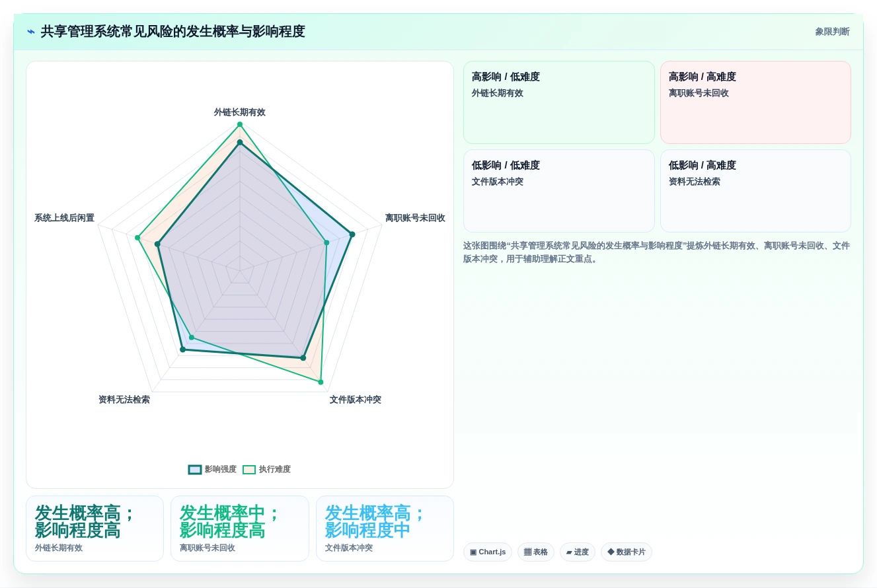The image size is (877, 588).
Task: Toggle the 执行难度 legend swatch
Action: (x=249, y=470)
